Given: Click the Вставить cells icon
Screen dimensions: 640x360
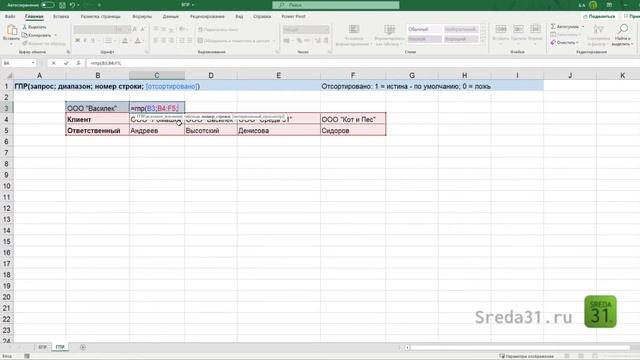Looking at the screenshot, I should coord(501,29).
